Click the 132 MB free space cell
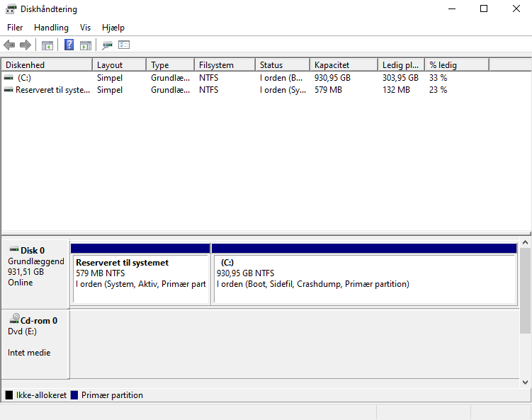Screen dimensions: 532x420 point(396,90)
